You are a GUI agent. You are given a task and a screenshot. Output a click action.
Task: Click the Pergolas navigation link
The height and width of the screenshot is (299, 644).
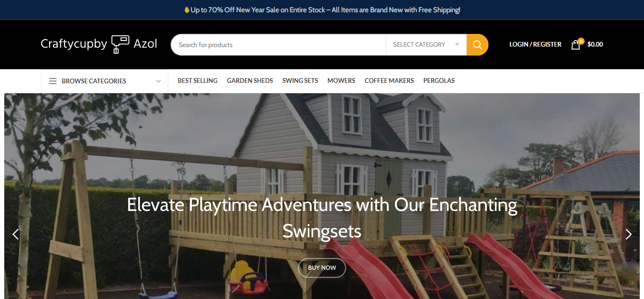pos(439,81)
